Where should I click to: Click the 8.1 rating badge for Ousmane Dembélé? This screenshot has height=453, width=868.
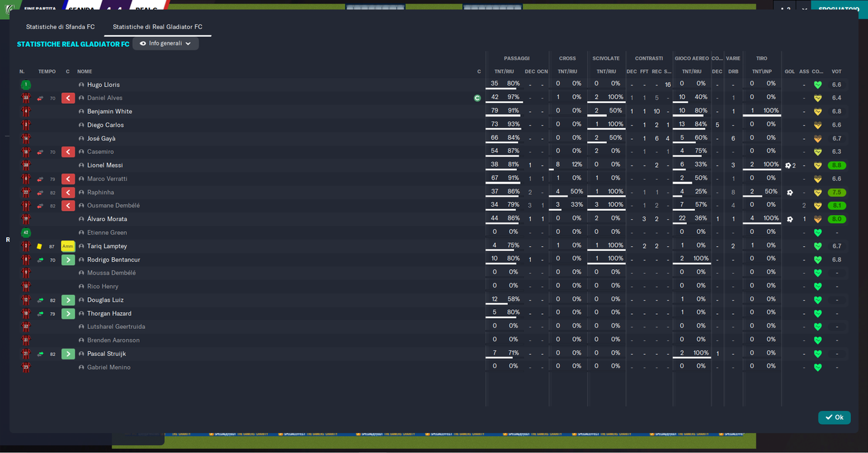click(837, 205)
